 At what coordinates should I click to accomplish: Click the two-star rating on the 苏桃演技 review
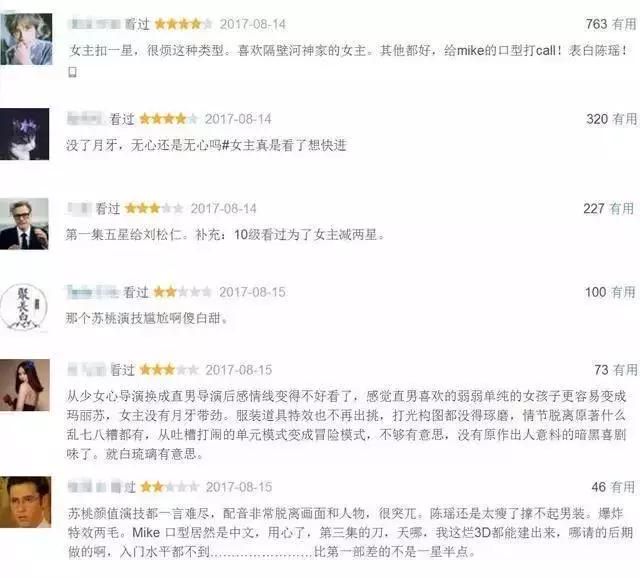[182, 292]
